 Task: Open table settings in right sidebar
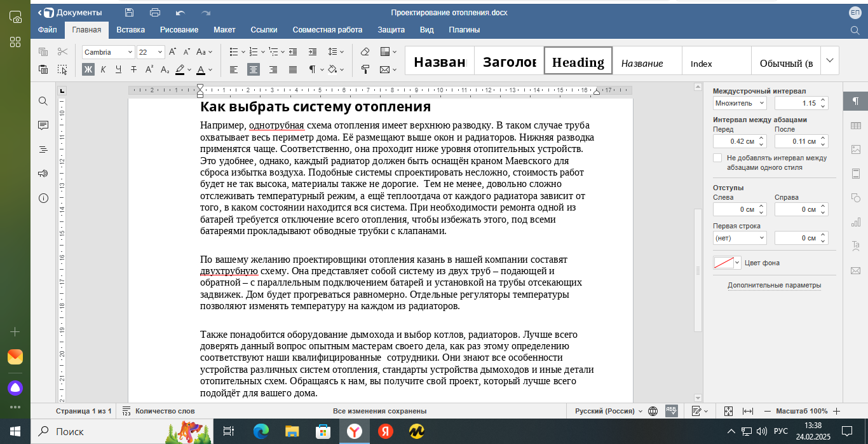click(x=855, y=125)
